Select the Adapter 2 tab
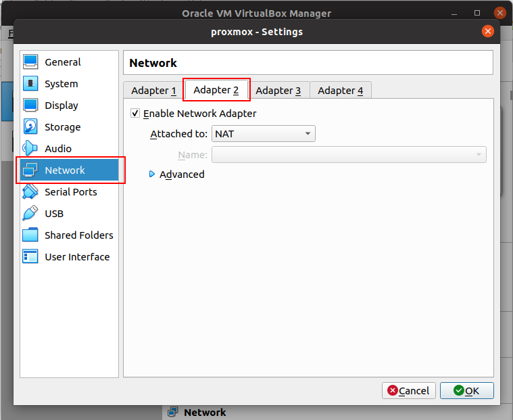513x420 pixels. point(216,90)
